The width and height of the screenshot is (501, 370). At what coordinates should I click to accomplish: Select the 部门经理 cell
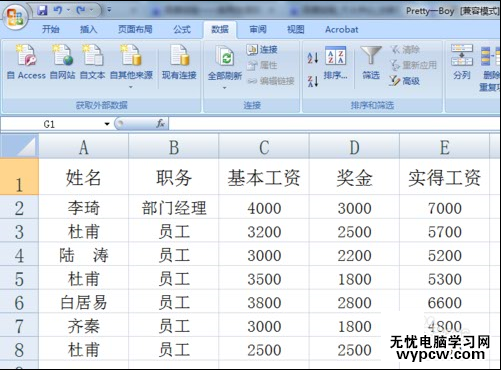(x=174, y=207)
